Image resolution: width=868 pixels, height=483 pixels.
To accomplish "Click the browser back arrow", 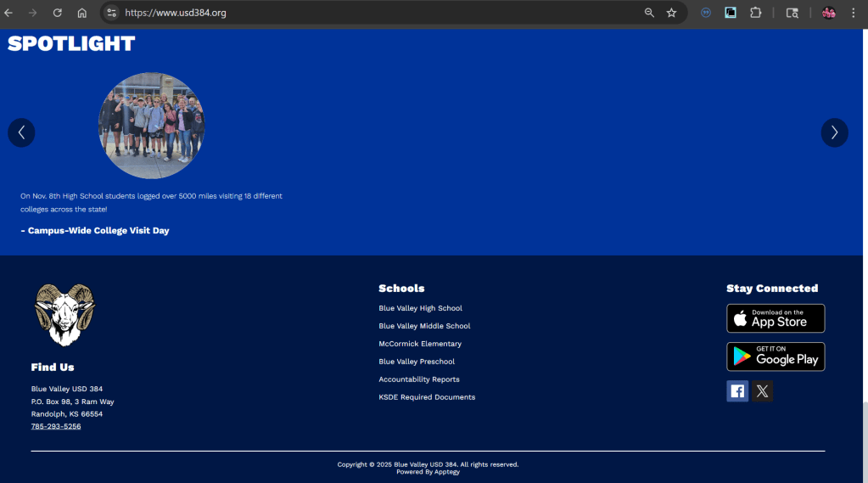I will [9, 13].
